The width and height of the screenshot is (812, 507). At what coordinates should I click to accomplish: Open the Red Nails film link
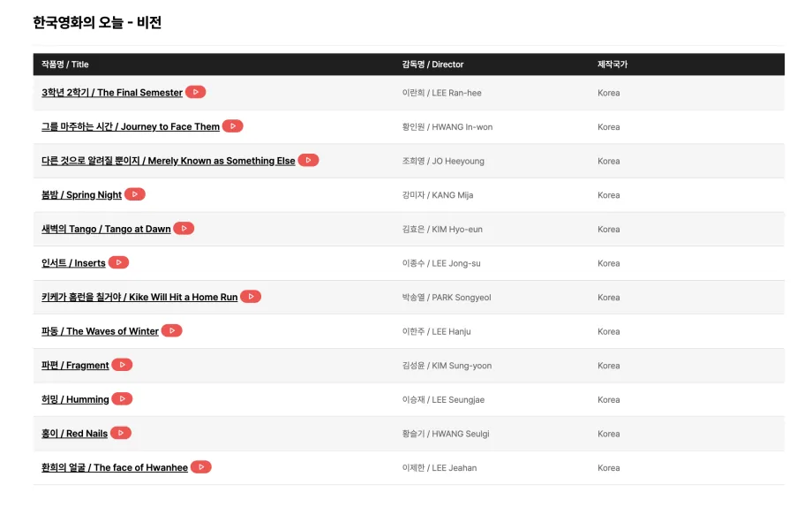click(74, 434)
